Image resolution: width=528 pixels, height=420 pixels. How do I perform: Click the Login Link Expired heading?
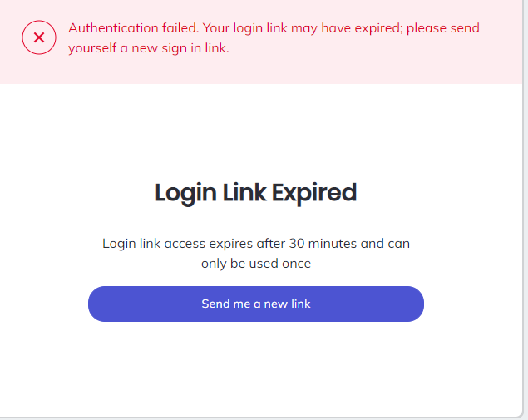(255, 193)
